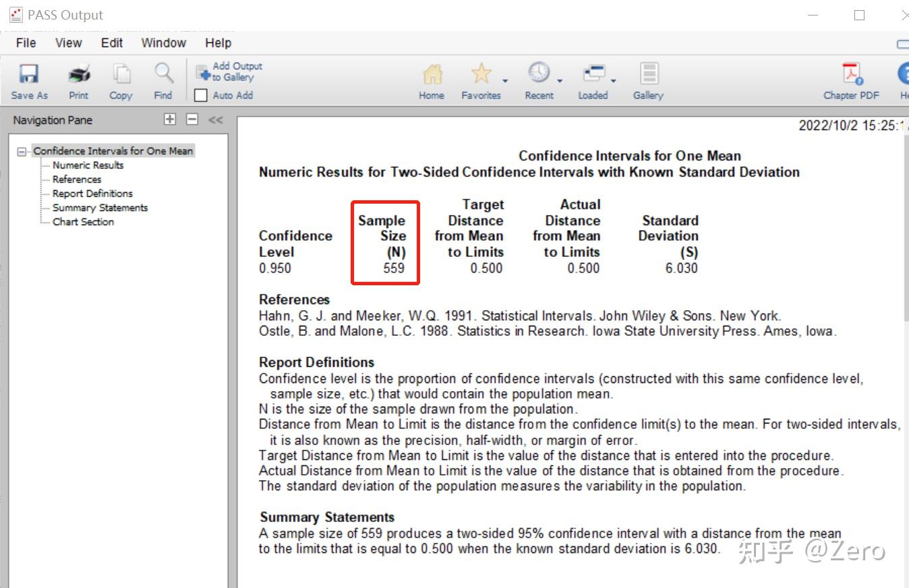Open the Gallery toolbar icon
Screen dimensions: 909x588
click(649, 73)
